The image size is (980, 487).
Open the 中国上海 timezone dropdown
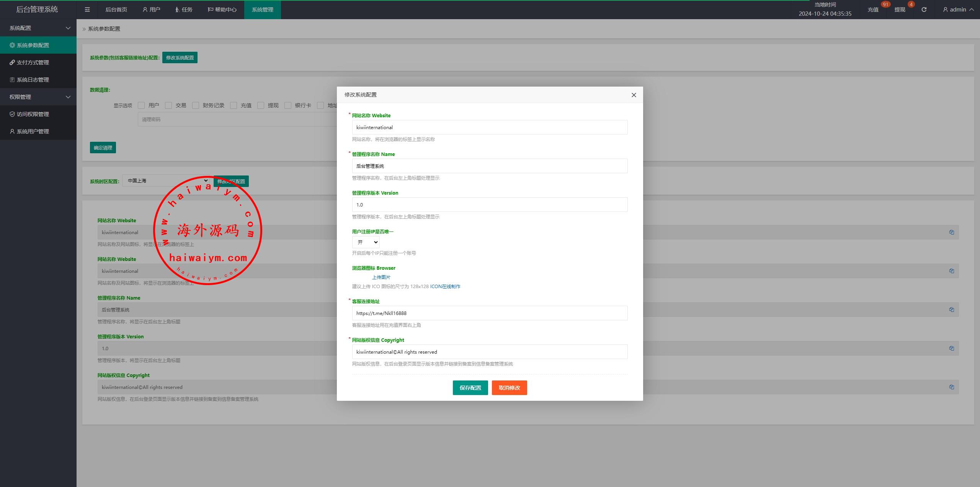167,180
